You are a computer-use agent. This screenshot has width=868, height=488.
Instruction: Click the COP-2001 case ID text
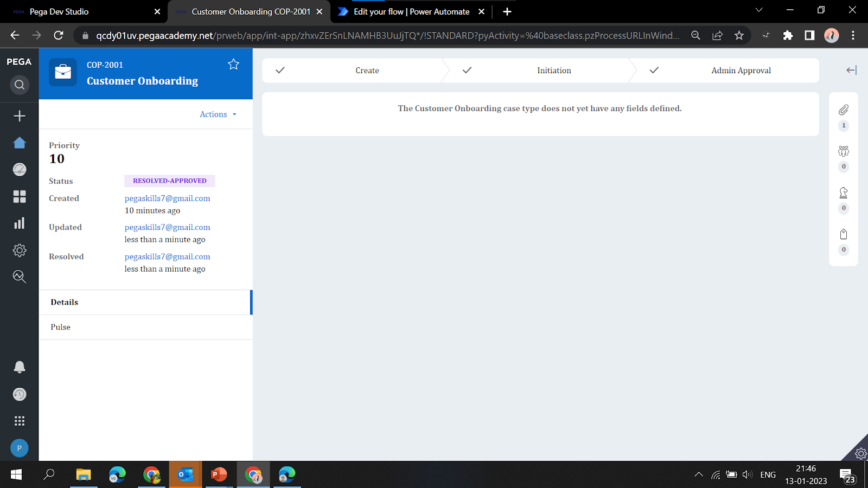105,65
